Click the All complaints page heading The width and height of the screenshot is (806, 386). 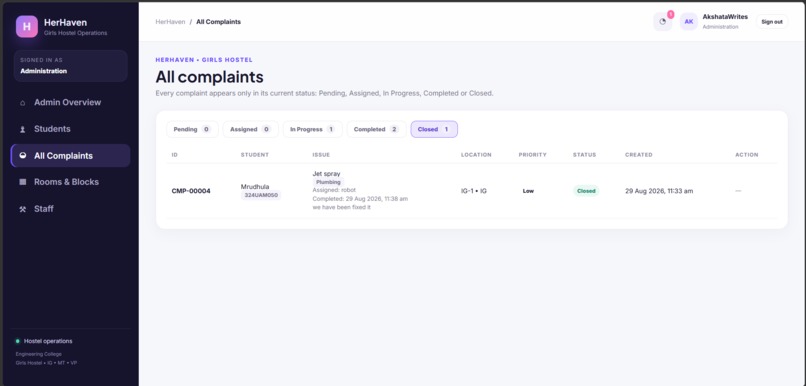coord(210,77)
